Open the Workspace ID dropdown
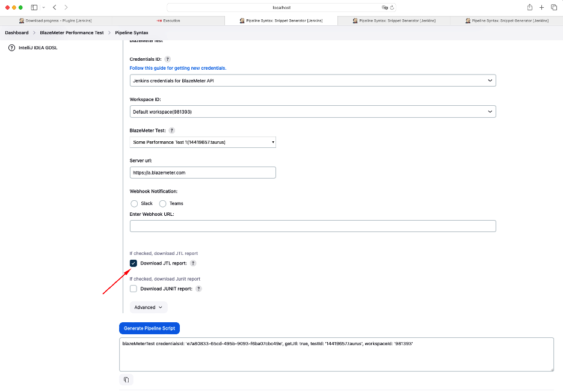563x392 pixels. pyautogui.click(x=313, y=112)
